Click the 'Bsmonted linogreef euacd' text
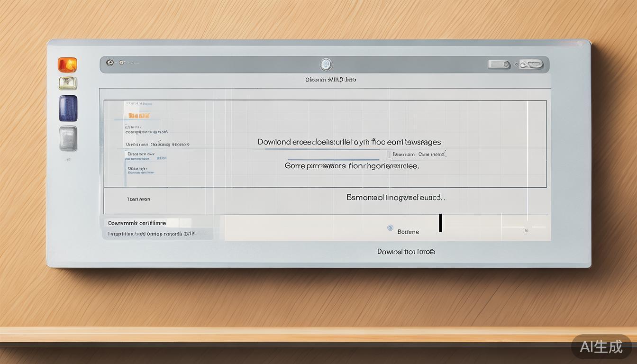Viewport: 637px width, 364px height. 396,197
